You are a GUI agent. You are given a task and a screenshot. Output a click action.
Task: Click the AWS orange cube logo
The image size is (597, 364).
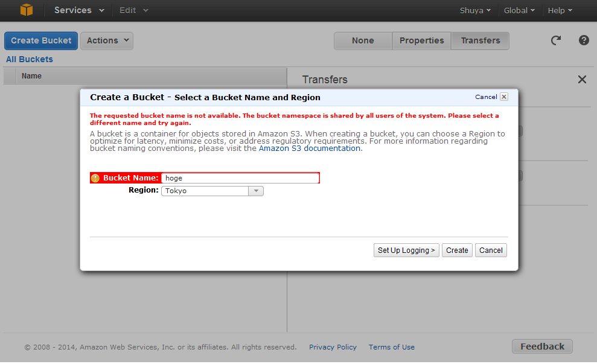click(26, 10)
